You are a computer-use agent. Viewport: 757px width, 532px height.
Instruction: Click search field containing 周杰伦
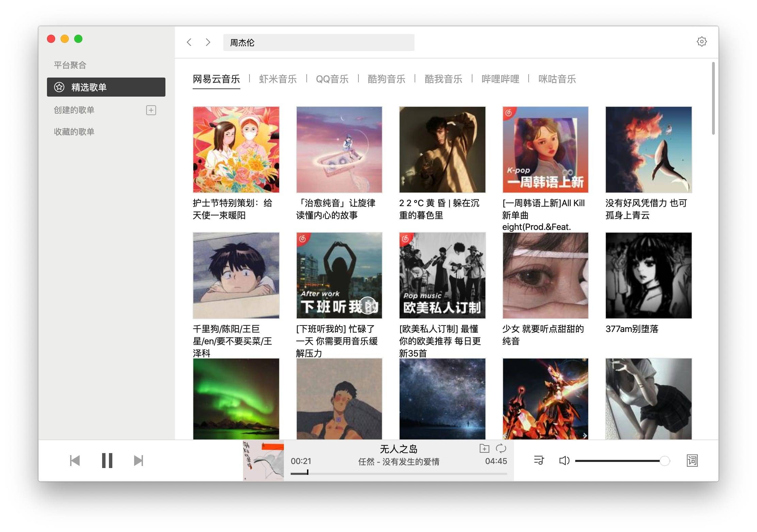[319, 43]
